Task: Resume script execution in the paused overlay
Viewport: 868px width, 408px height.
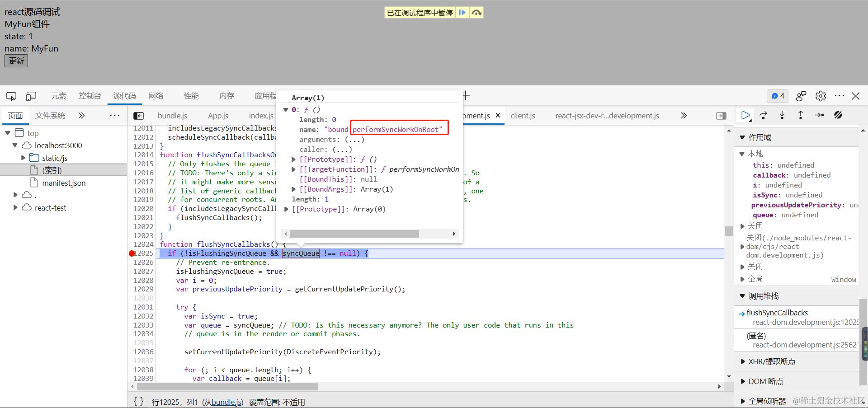Action: tap(462, 13)
